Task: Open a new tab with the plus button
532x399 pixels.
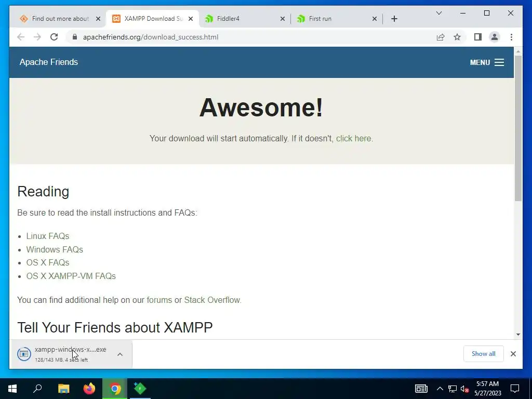Action: tap(394, 19)
